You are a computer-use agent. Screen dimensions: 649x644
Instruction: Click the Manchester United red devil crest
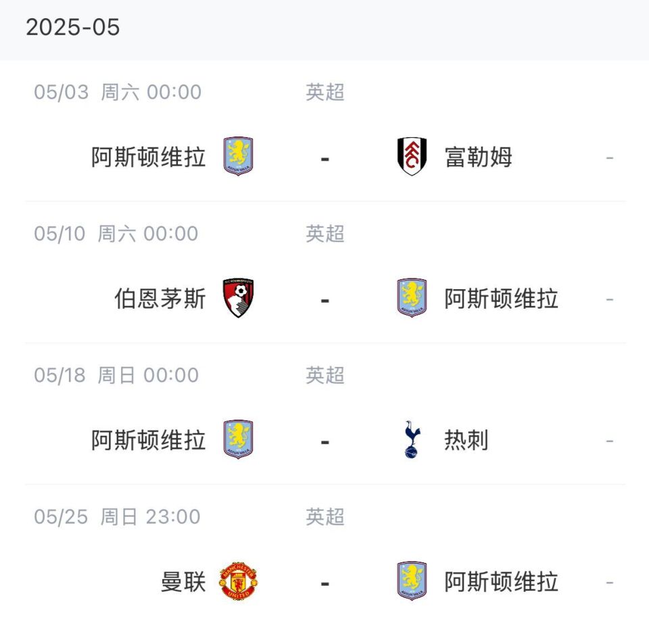pos(239,582)
